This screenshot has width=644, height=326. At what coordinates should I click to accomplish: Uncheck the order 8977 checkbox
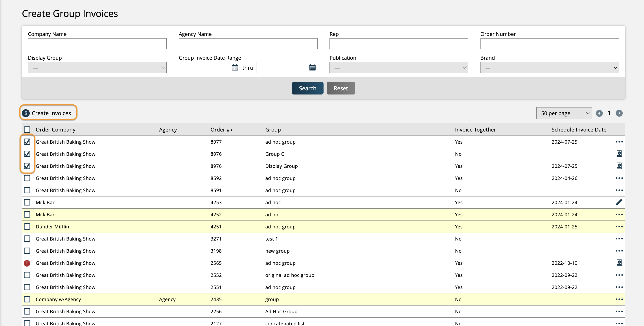click(x=27, y=142)
